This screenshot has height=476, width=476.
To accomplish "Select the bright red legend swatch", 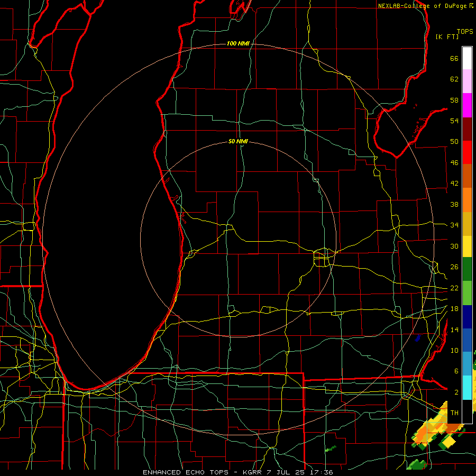I will coord(467,152).
